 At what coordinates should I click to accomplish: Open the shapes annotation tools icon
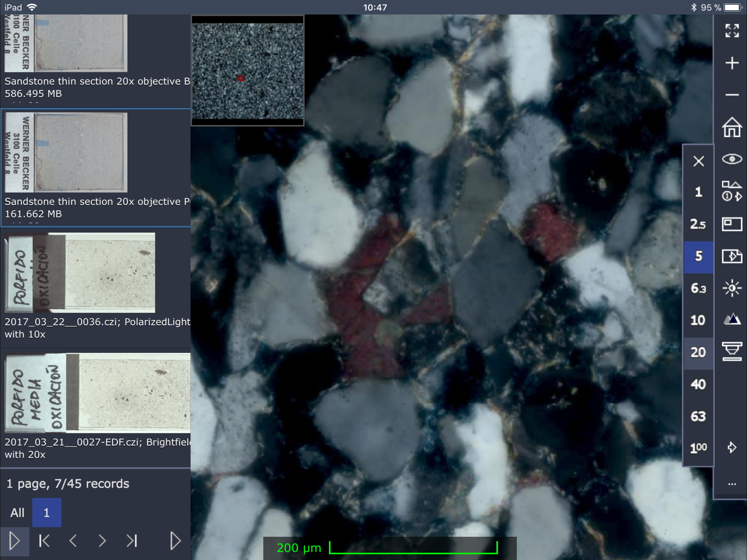[x=732, y=191]
